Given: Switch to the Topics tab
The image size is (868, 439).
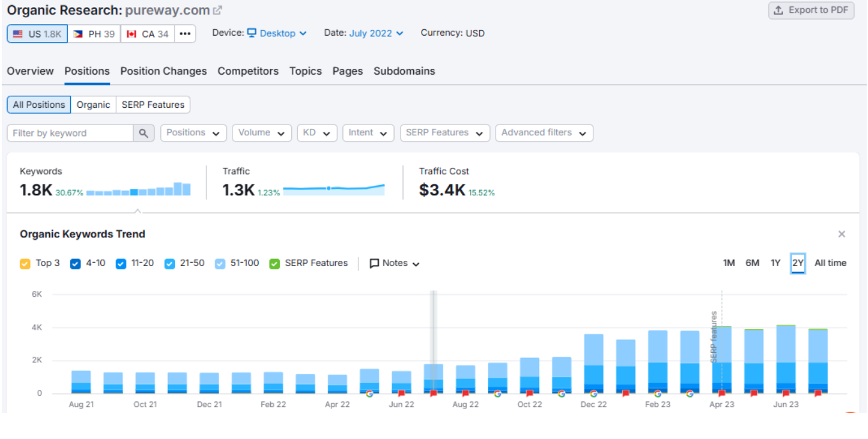Looking at the screenshot, I should [305, 71].
